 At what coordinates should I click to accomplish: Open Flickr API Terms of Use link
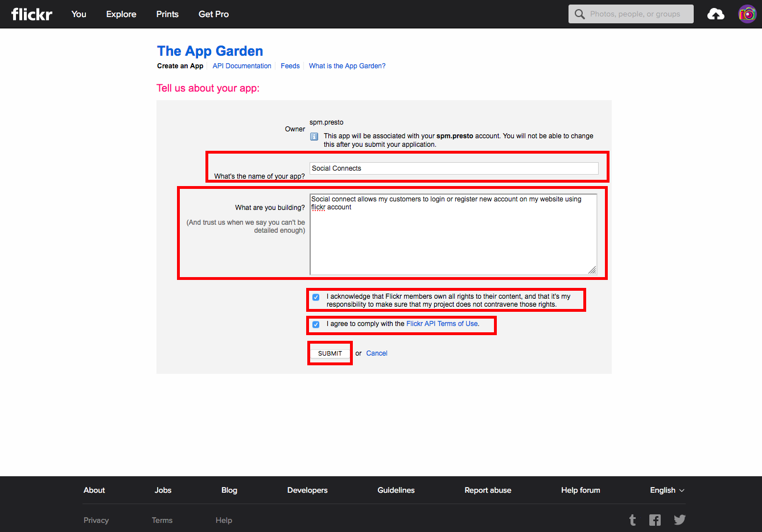pos(442,324)
